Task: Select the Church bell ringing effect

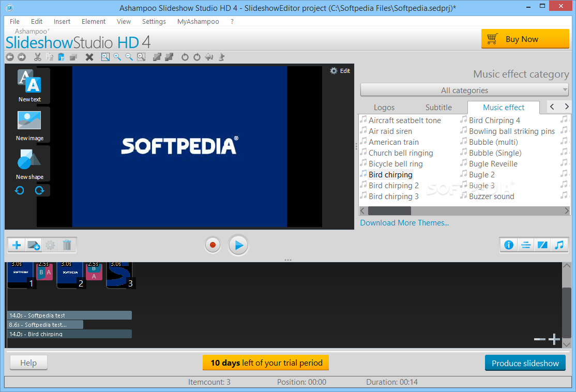Action: pos(400,153)
